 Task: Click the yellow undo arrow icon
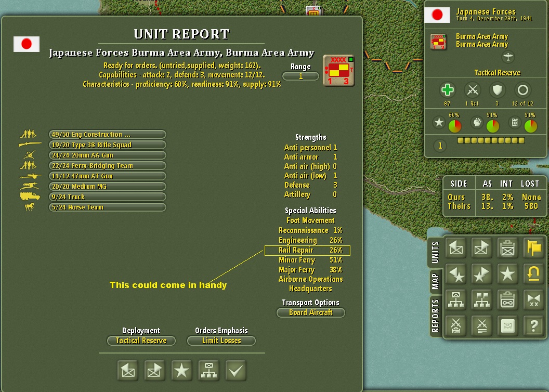[533, 273]
